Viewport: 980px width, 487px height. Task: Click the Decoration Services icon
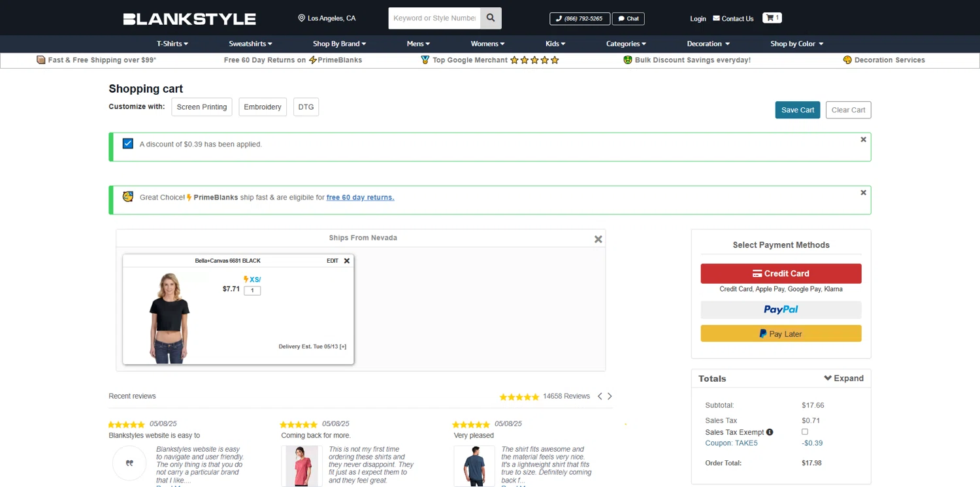click(847, 60)
